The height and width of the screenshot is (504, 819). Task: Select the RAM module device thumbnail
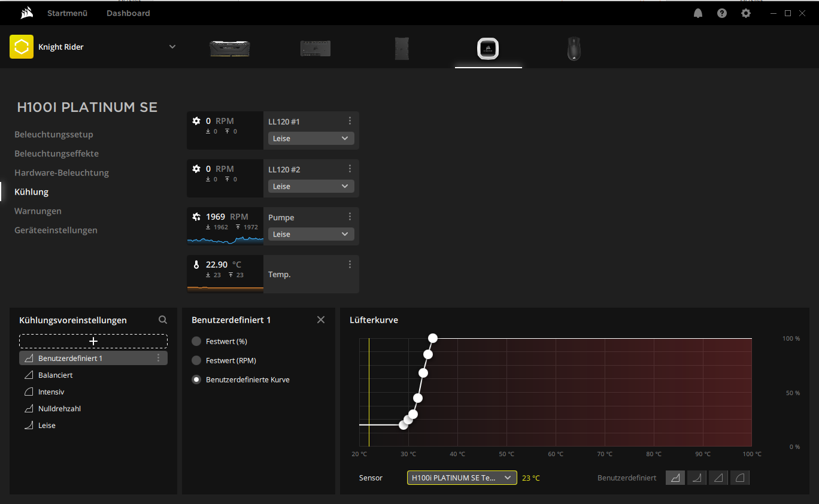coord(230,48)
